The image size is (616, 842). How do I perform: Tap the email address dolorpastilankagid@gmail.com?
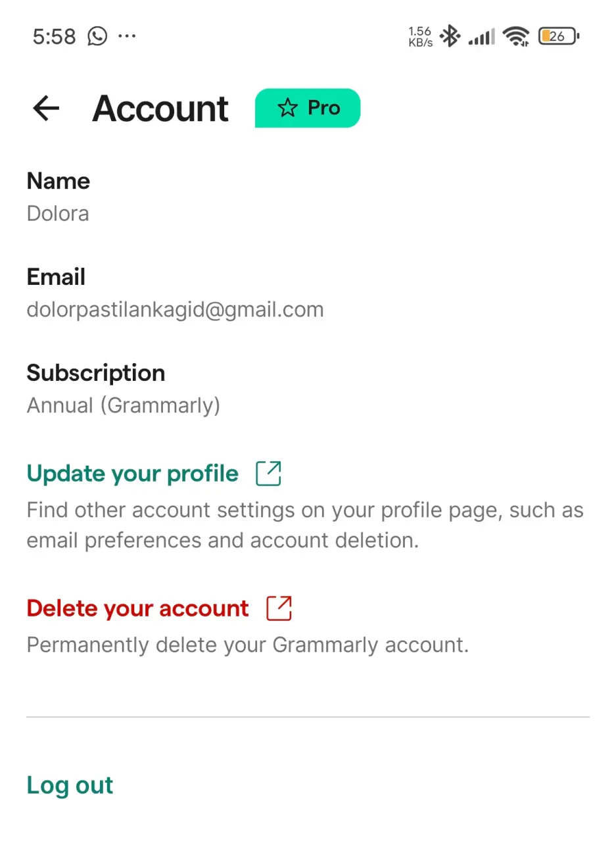point(176,310)
